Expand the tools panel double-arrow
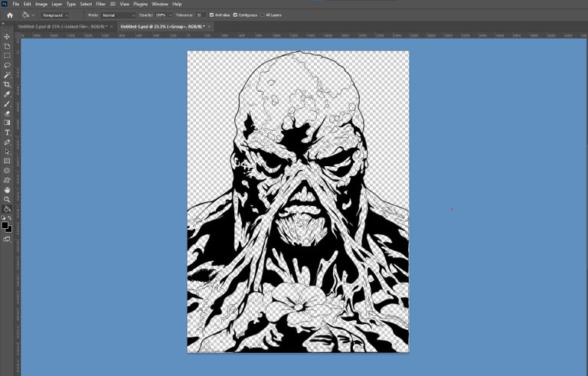588x376 pixels. coord(3,23)
